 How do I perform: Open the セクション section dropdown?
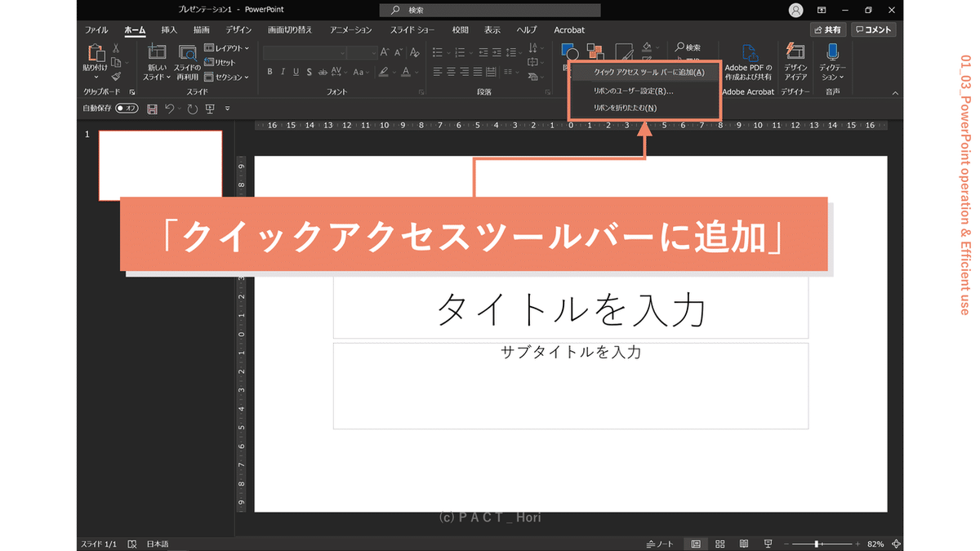[x=227, y=78]
